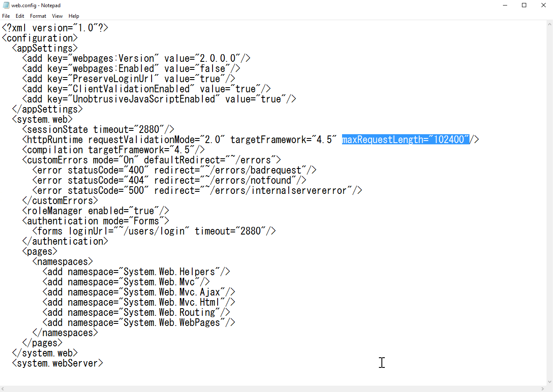Click the webpages:Enabled key line
The image size is (555, 392).
[131, 69]
